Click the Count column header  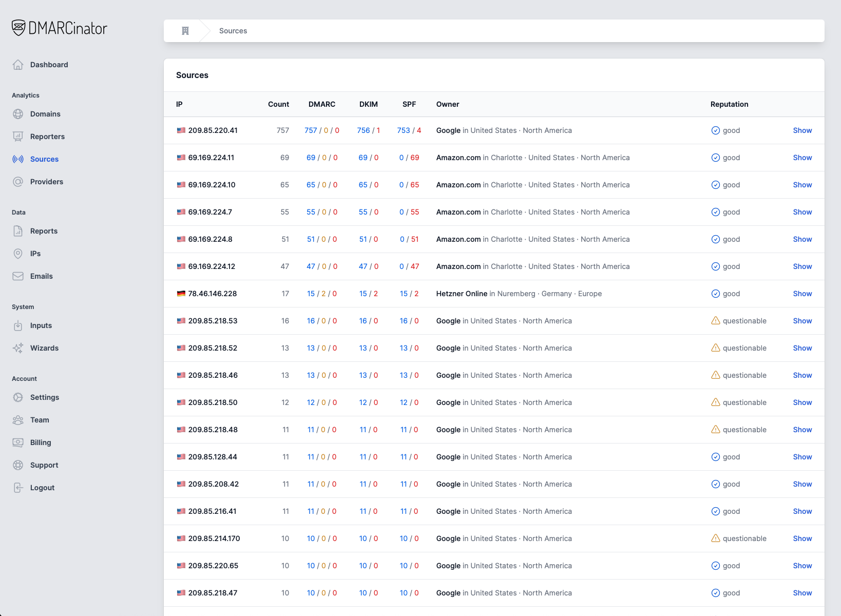tap(278, 104)
